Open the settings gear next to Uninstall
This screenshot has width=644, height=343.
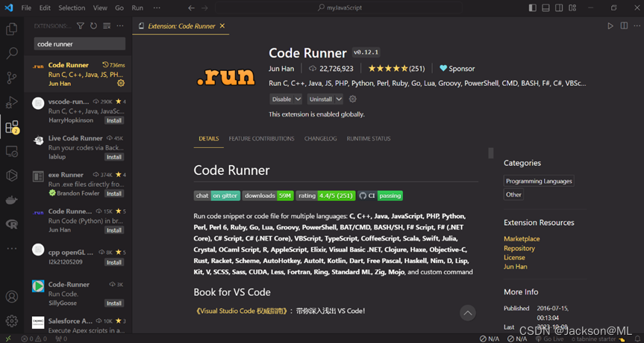(x=353, y=99)
